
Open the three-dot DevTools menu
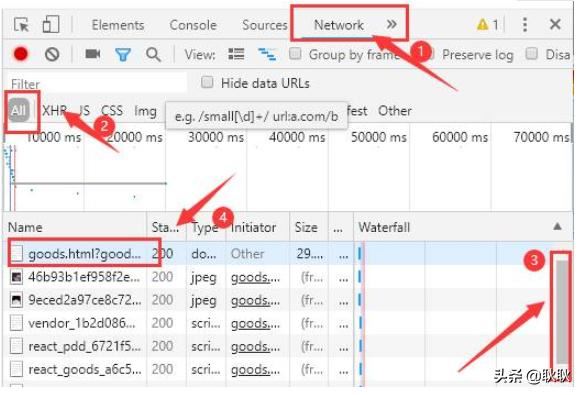coord(525,25)
